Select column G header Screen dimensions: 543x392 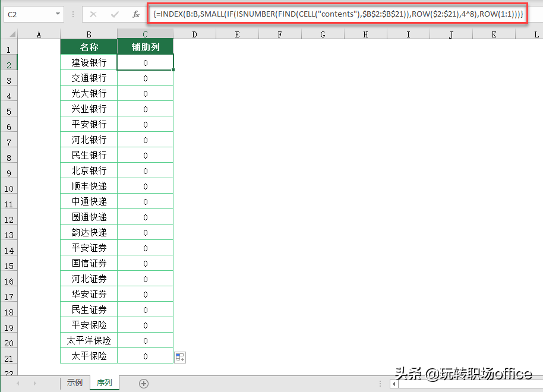point(323,34)
